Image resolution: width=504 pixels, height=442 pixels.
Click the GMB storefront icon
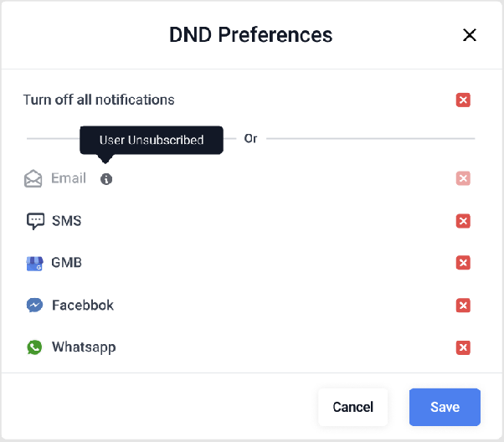(x=34, y=263)
